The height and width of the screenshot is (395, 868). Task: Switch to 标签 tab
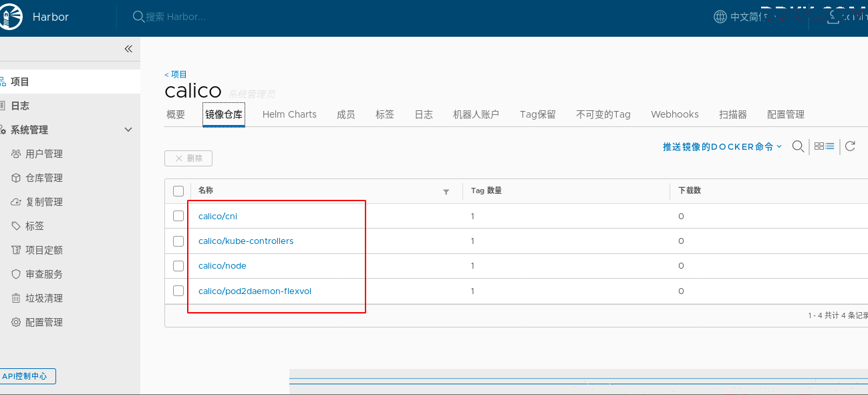pos(385,114)
